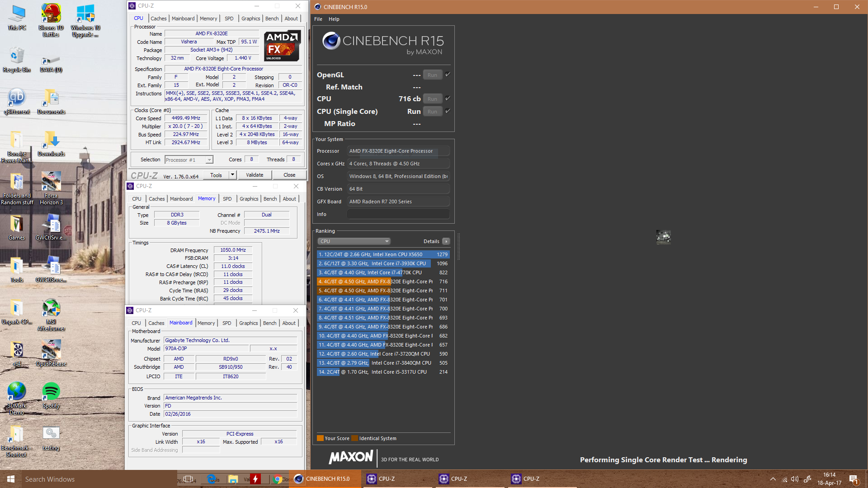Open the Action Center notifications
Screen dimensions: 868x488
click(854, 479)
